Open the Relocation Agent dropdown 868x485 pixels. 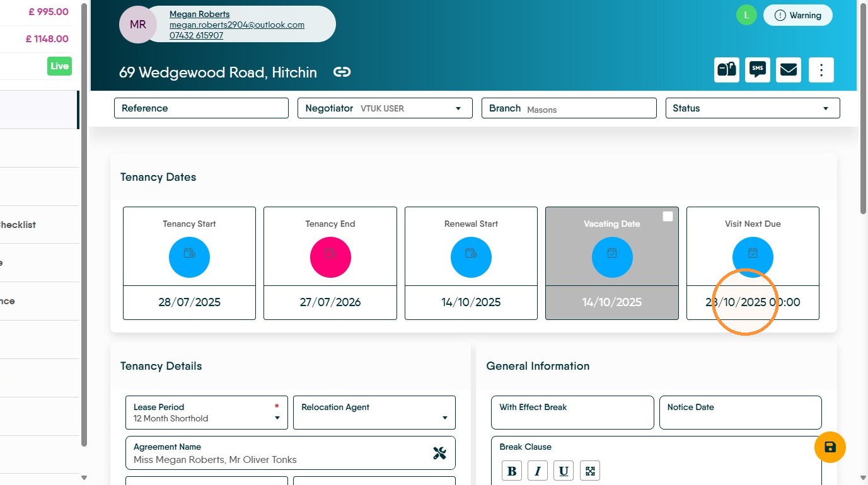[x=374, y=413]
